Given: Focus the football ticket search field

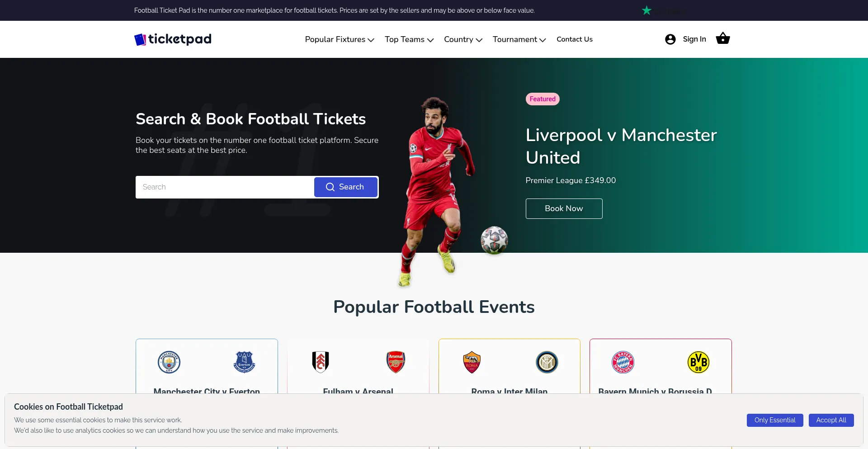Looking at the screenshot, I should point(225,187).
